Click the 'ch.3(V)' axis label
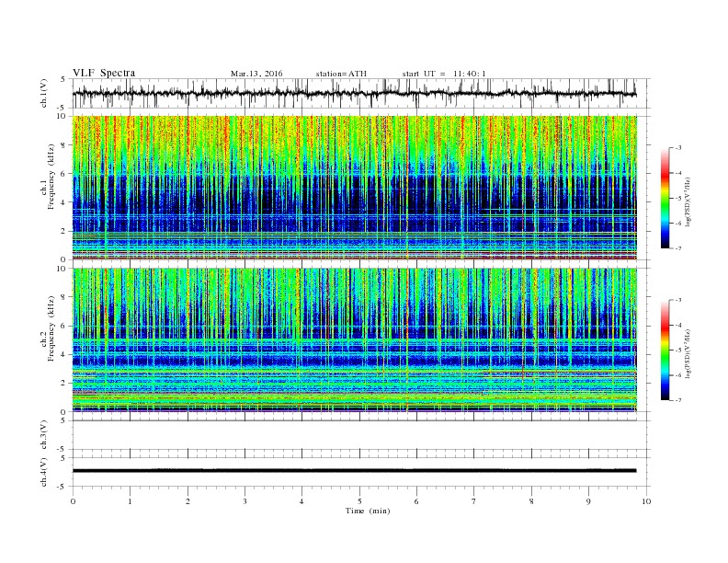 pos(44,435)
